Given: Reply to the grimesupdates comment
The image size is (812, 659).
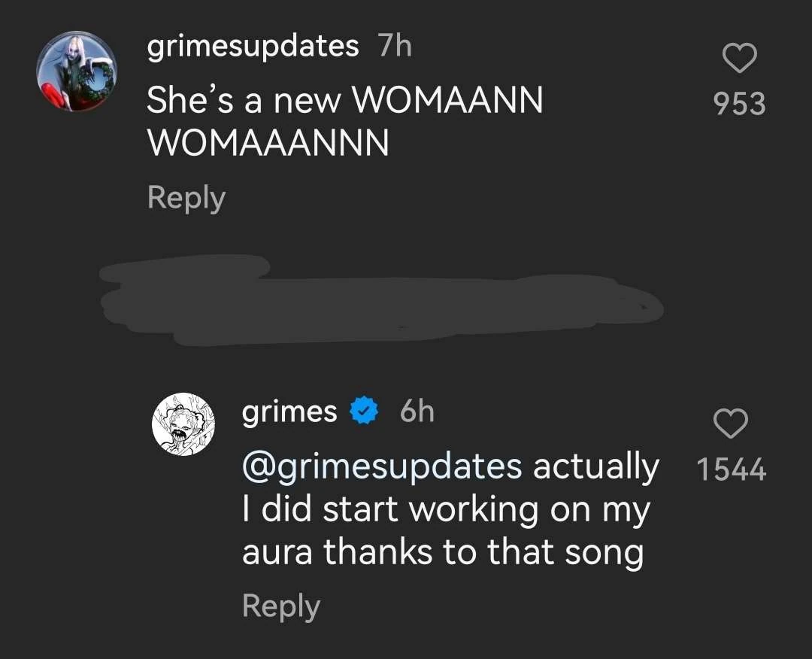Looking at the screenshot, I should point(186,198).
